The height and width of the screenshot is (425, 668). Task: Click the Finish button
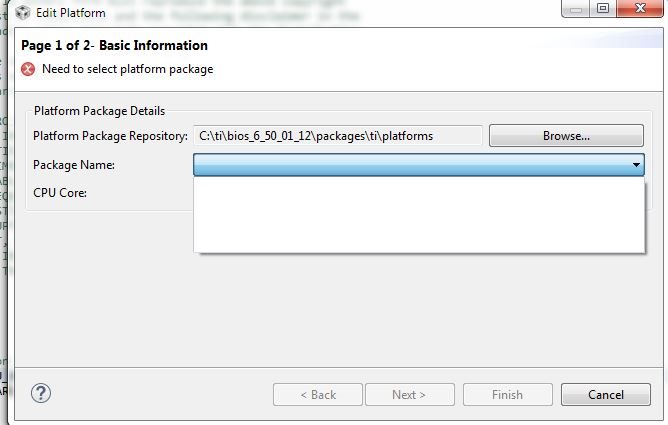pos(507,394)
